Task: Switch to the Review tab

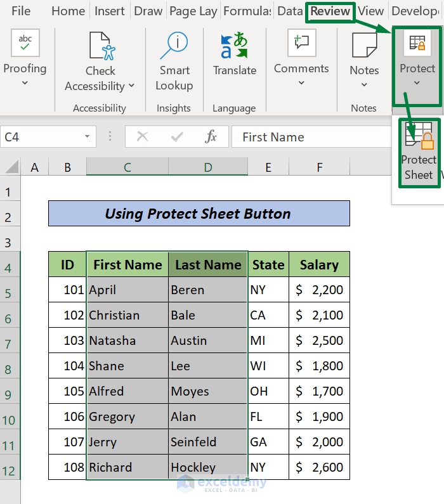Action: coord(330,11)
